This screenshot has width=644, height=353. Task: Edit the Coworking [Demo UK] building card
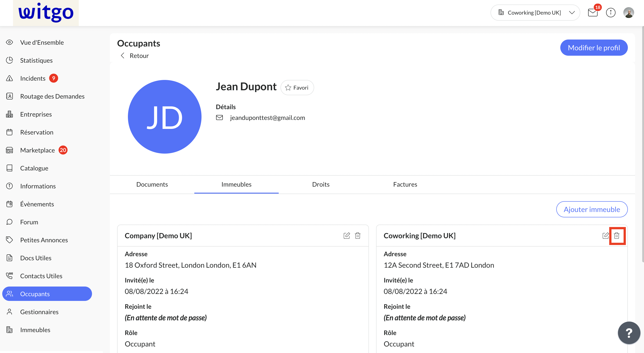(x=605, y=235)
